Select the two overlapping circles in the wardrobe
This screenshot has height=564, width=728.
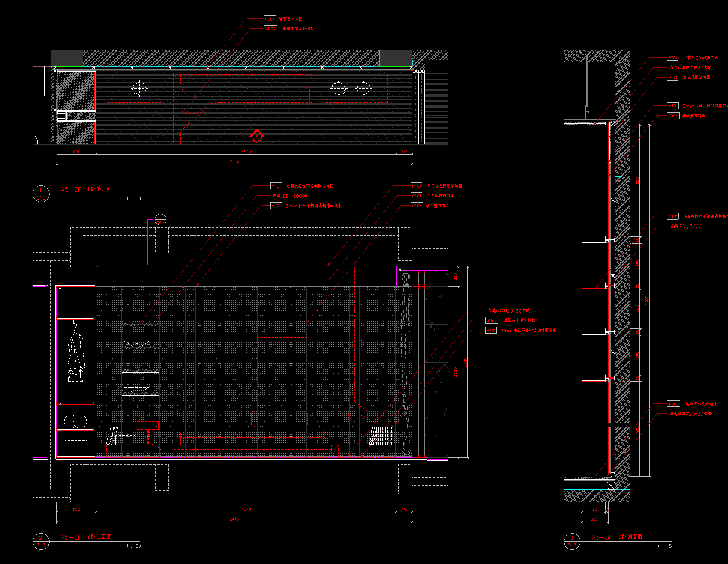click(x=75, y=421)
